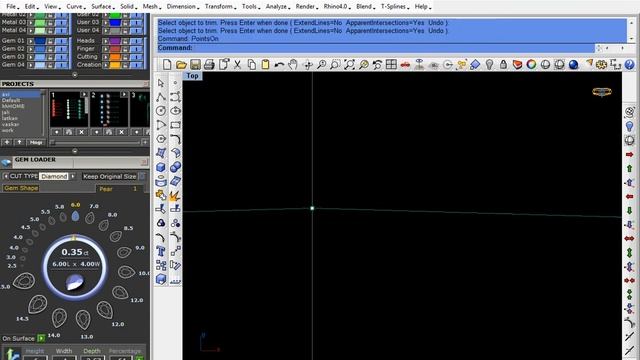Expand the arrow next to User 04 layer
This screenshot has width=640, height=360.
pos(105,31)
